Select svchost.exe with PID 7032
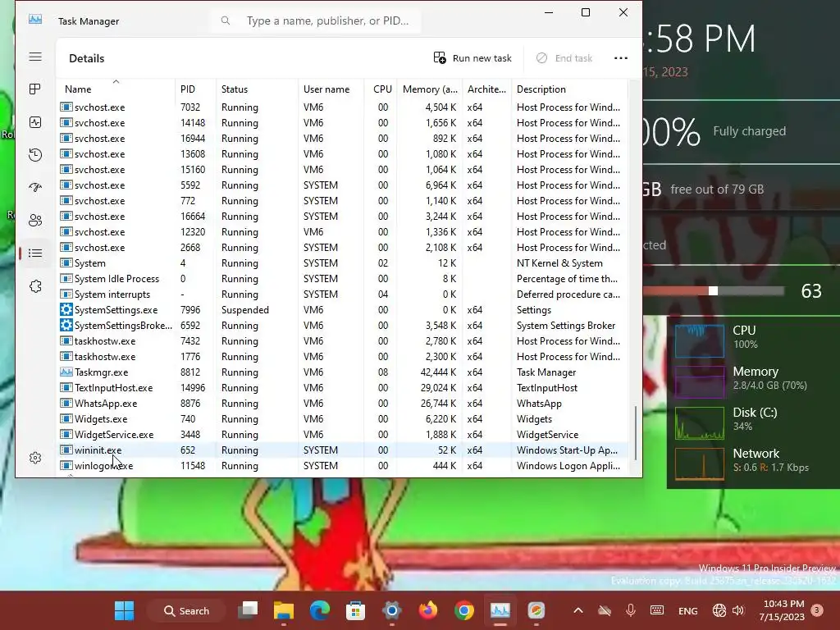Image resolution: width=840 pixels, height=630 pixels. 342,107
